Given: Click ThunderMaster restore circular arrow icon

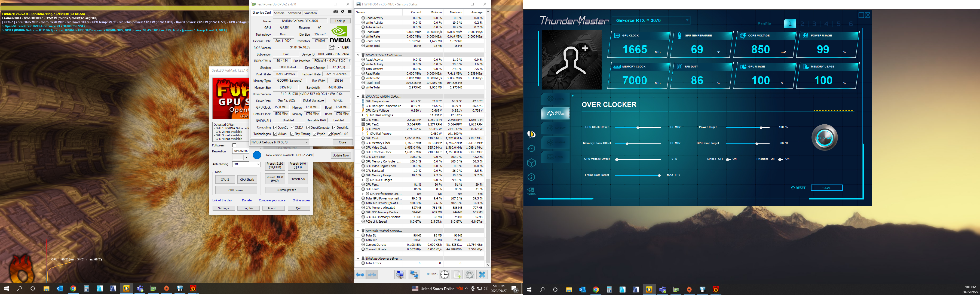Looking at the screenshot, I should 531,149.
